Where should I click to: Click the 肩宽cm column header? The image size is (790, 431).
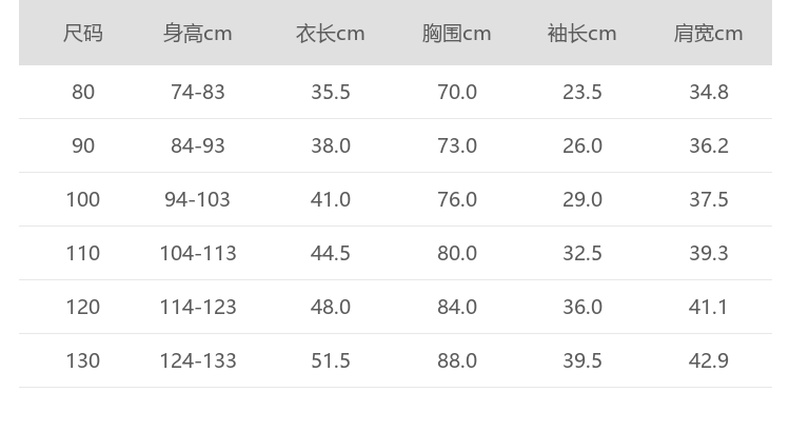708,34
